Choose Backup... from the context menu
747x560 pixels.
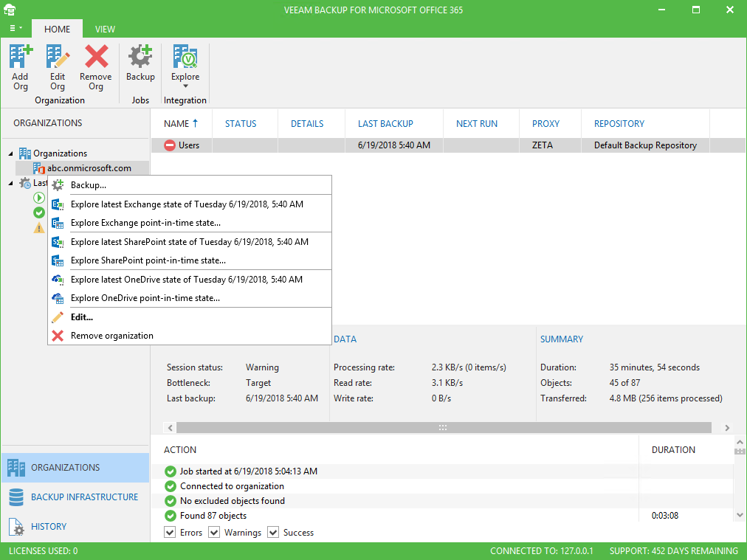click(190, 185)
